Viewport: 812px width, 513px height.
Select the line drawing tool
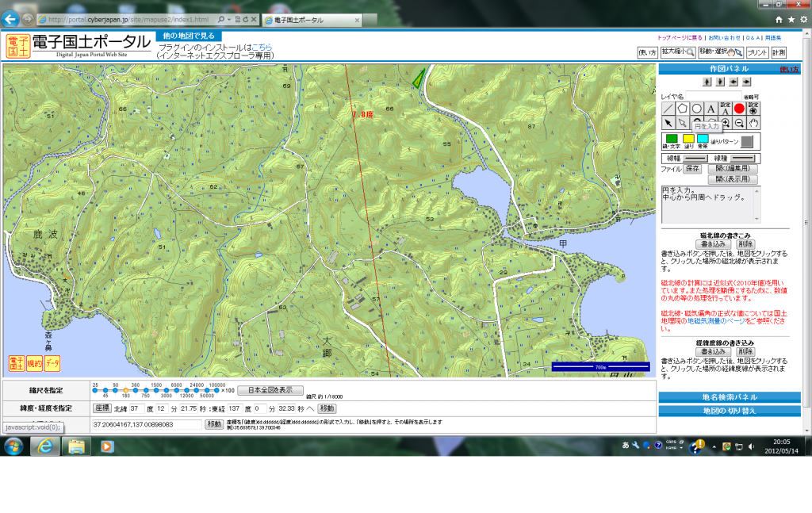(668, 109)
